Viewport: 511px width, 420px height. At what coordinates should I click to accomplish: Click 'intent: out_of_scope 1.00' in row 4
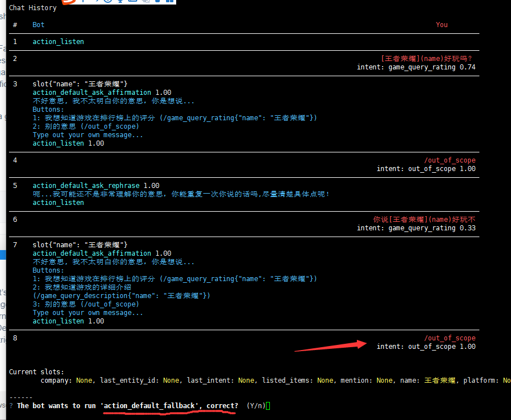[426, 169]
